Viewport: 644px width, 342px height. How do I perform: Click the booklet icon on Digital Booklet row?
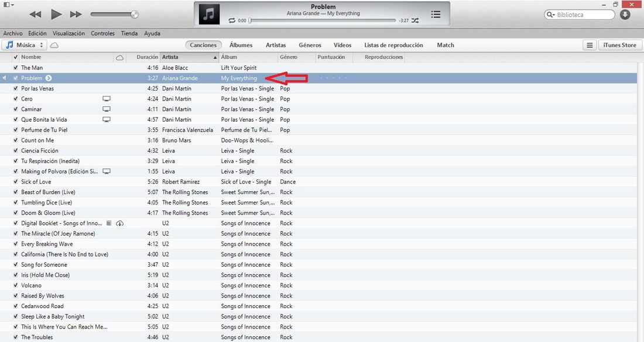109,223
